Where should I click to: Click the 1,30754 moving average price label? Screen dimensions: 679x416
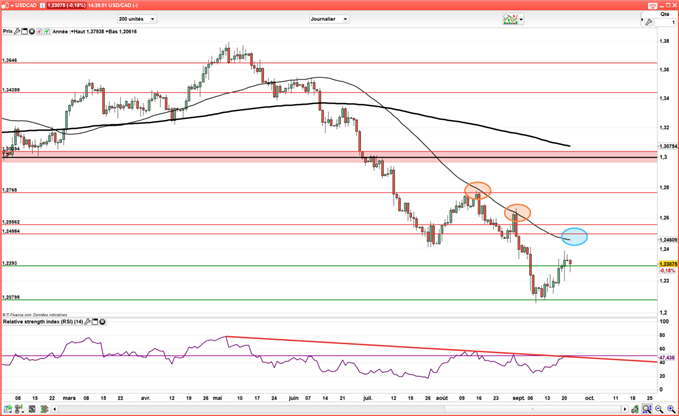(x=668, y=146)
